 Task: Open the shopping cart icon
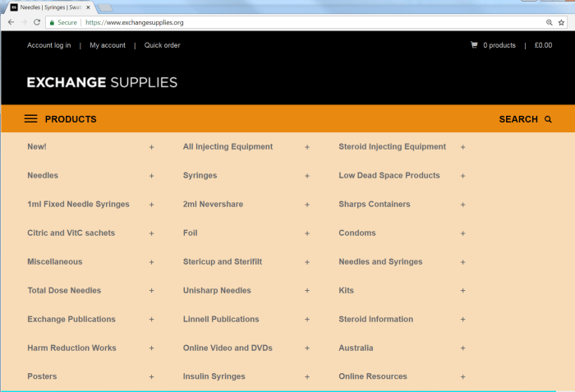point(474,45)
